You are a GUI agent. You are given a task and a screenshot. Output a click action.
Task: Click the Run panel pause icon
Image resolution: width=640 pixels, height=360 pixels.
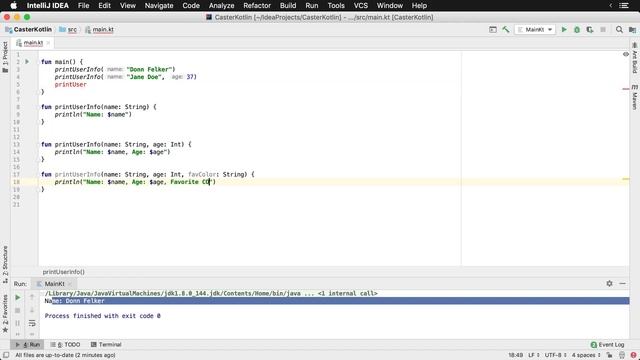(18, 323)
